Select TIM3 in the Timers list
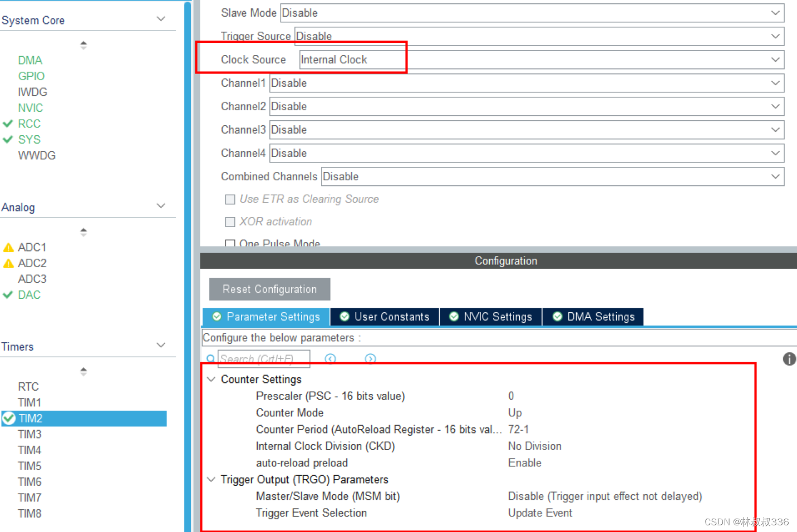797x532 pixels. point(29,435)
